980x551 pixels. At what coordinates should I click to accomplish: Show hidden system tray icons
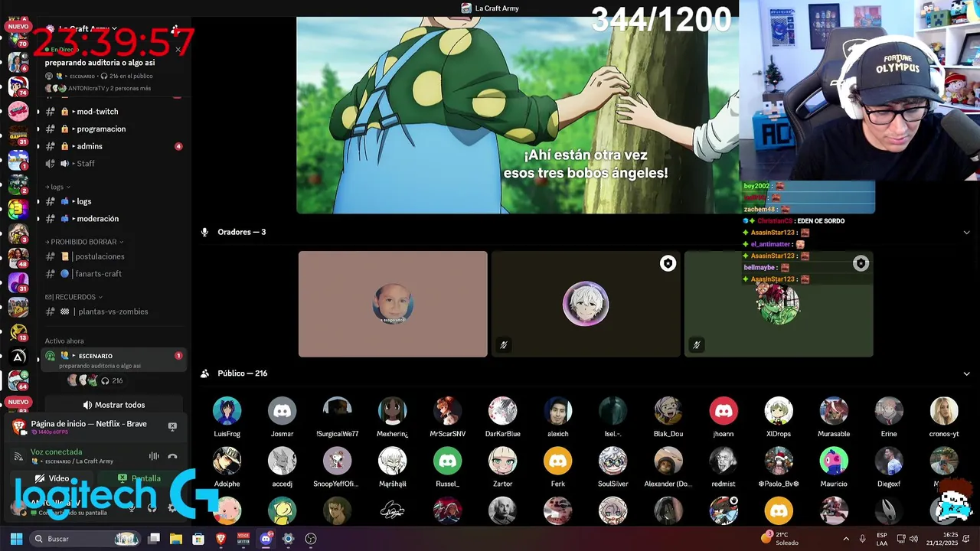coord(845,539)
